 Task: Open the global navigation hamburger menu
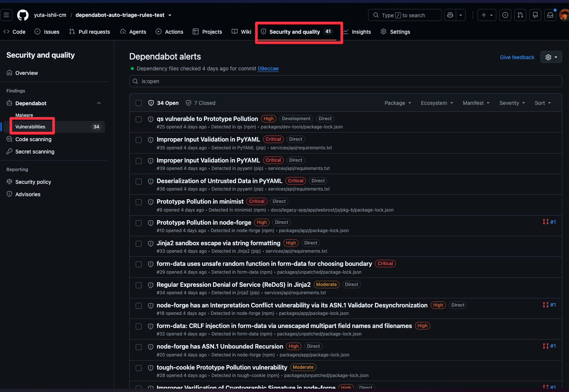click(x=6, y=15)
